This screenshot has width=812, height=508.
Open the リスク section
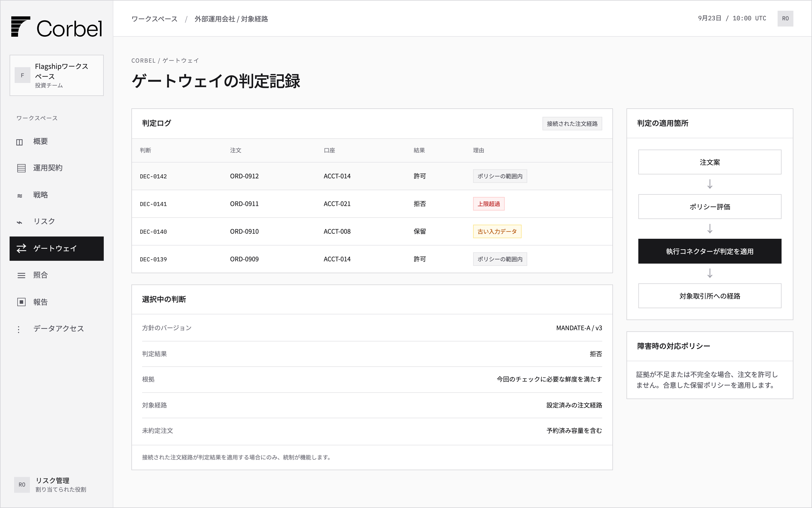tap(56, 221)
